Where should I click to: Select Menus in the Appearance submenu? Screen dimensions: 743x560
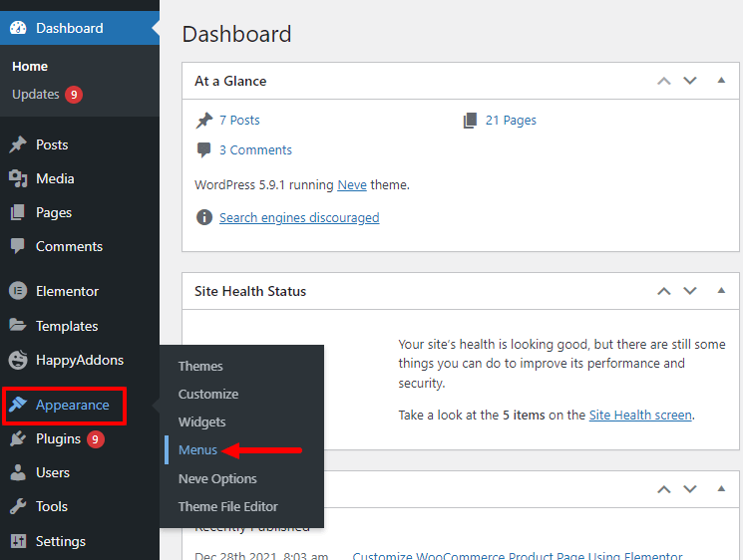click(x=197, y=449)
